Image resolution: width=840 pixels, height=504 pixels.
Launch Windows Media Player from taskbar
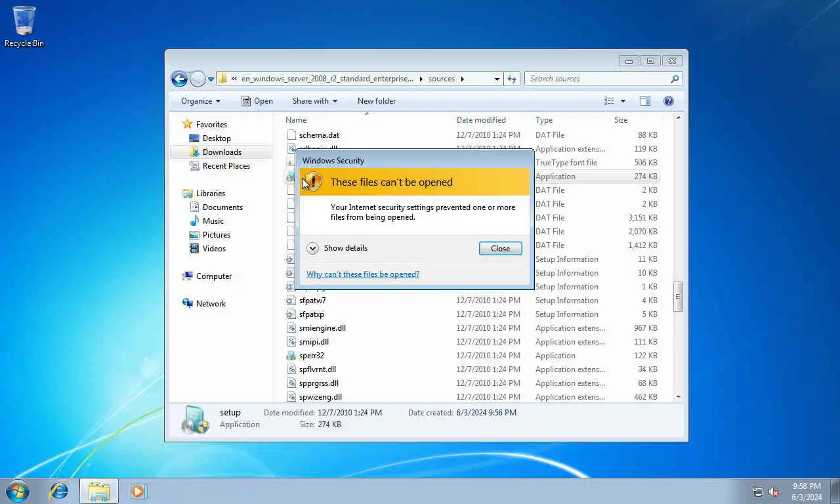pyautogui.click(x=138, y=491)
